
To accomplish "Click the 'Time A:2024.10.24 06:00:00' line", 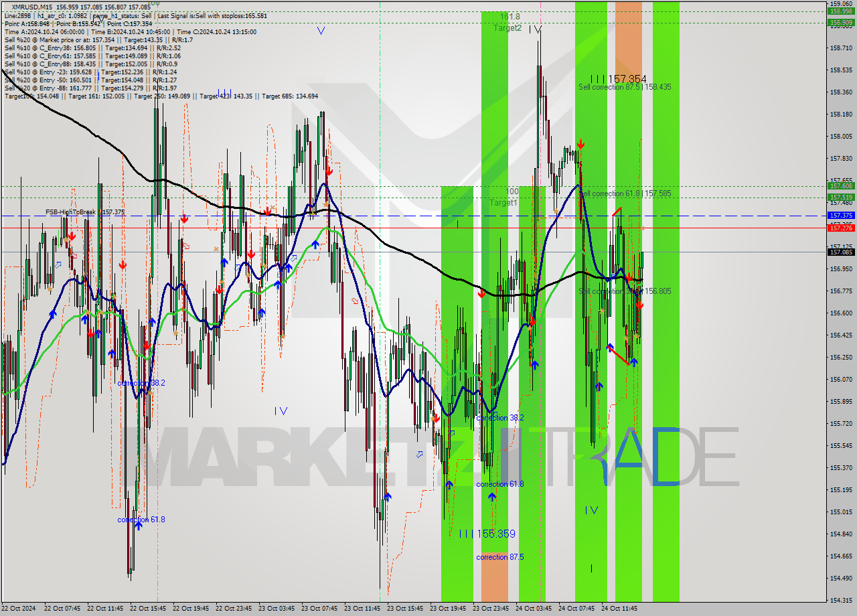I will click(131, 31).
